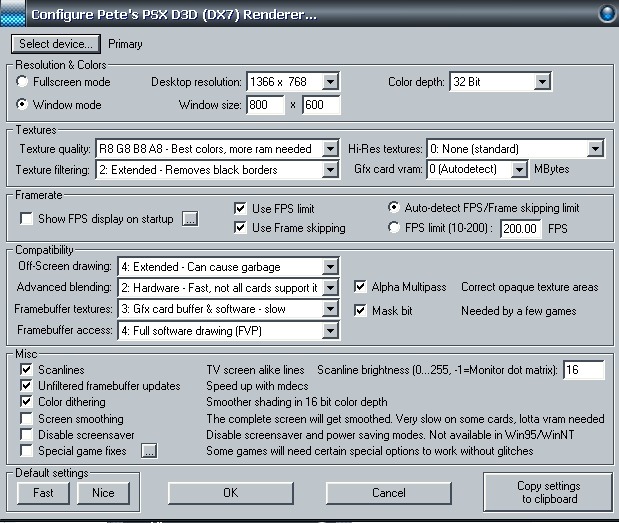Click the 'Primary' device label
This screenshot has height=523, width=619.
click(125, 44)
